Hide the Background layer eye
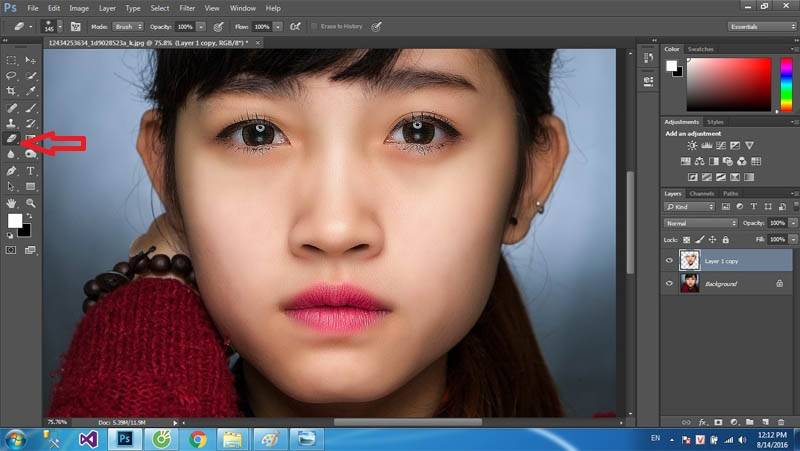 coord(669,283)
